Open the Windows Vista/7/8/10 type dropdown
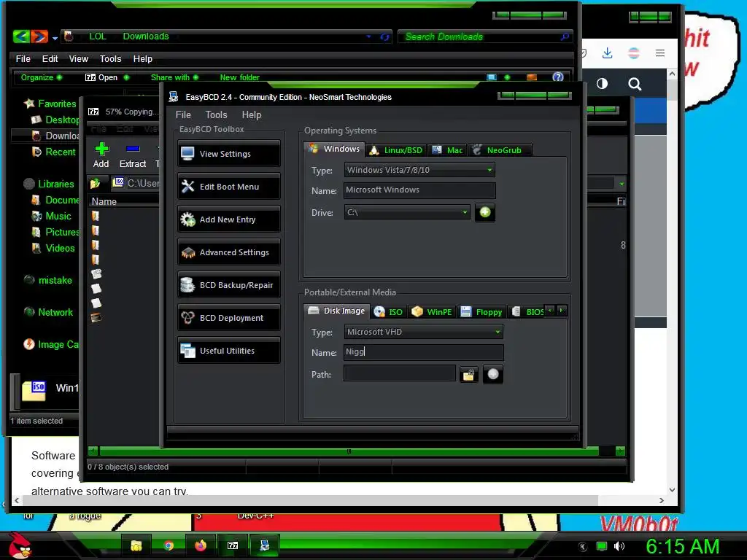This screenshot has height=560, width=747. point(419,170)
